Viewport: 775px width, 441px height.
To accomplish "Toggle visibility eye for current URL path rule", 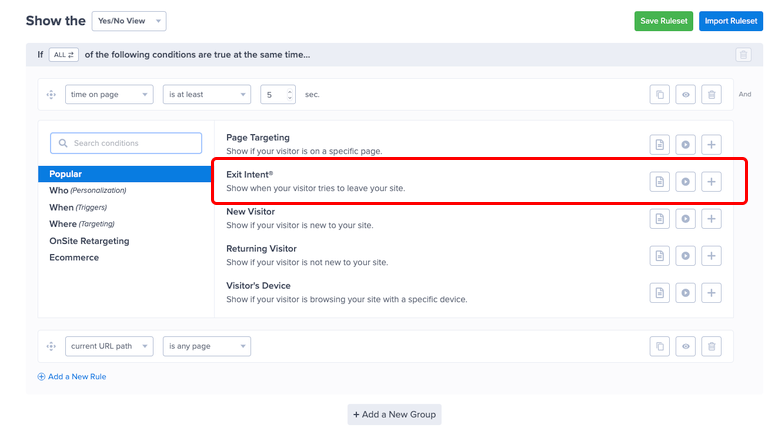I will tap(686, 346).
